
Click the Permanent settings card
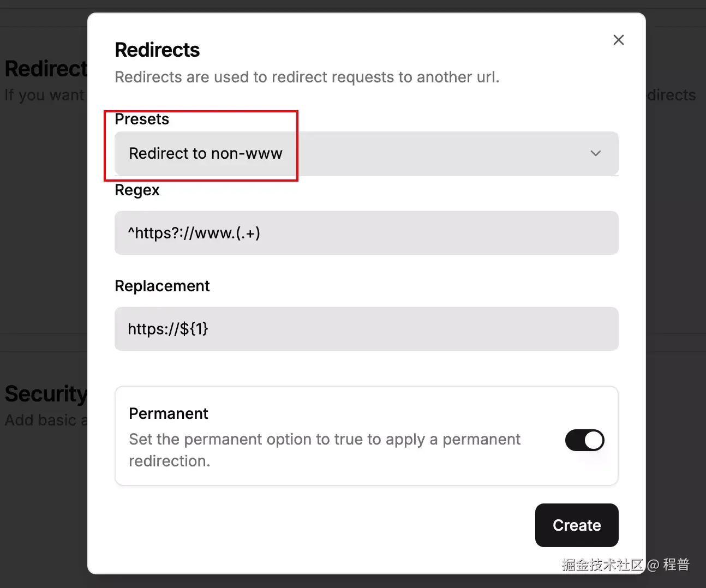click(x=366, y=436)
